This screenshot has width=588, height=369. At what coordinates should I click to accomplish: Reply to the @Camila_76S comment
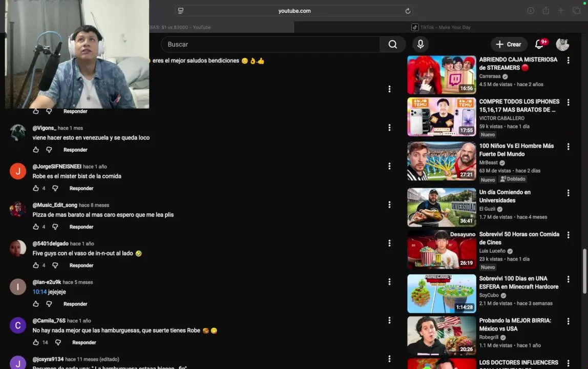tap(84, 342)
